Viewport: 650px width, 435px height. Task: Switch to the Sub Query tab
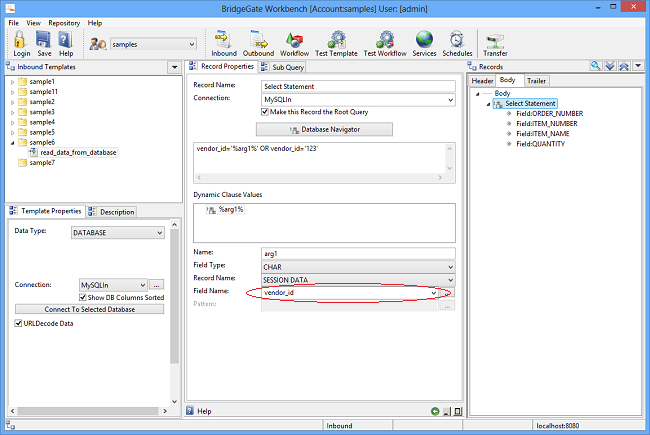[x=283, y=67]
